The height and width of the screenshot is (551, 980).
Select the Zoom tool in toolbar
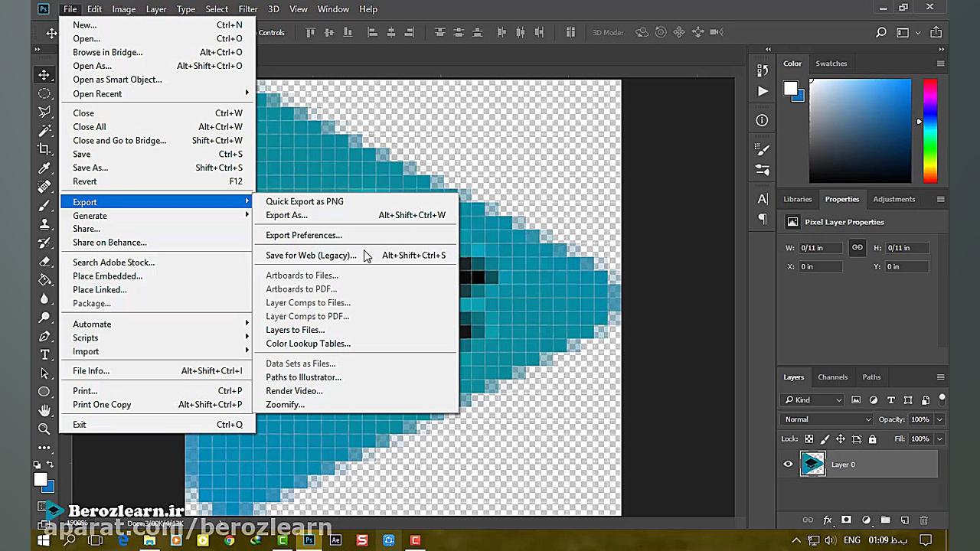[x=44, y=429]
